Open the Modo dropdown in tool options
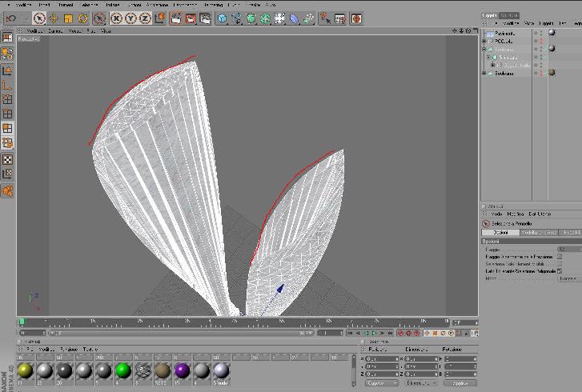 [568, 278]
